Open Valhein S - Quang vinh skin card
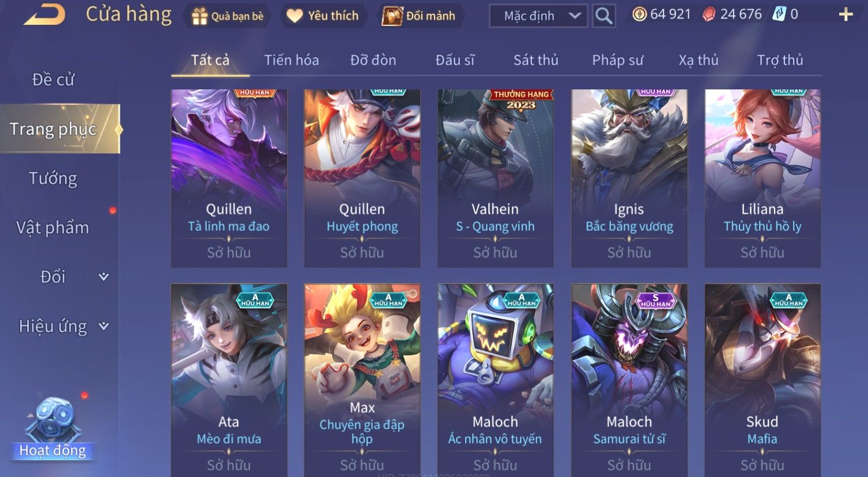The width and height of the screenshot is (868, 477). pos(496,178)
